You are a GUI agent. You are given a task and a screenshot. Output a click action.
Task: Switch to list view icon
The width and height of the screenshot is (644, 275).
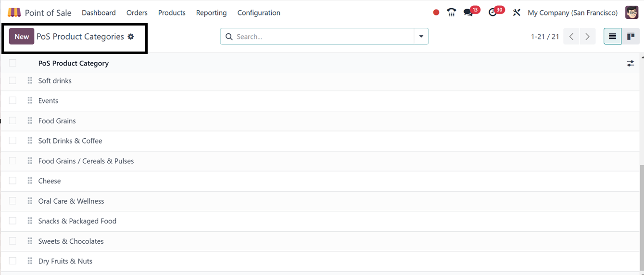(612, 37)
